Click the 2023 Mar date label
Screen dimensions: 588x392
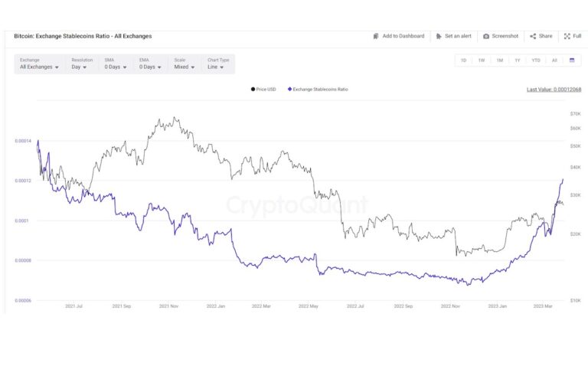tap(543, 306)
